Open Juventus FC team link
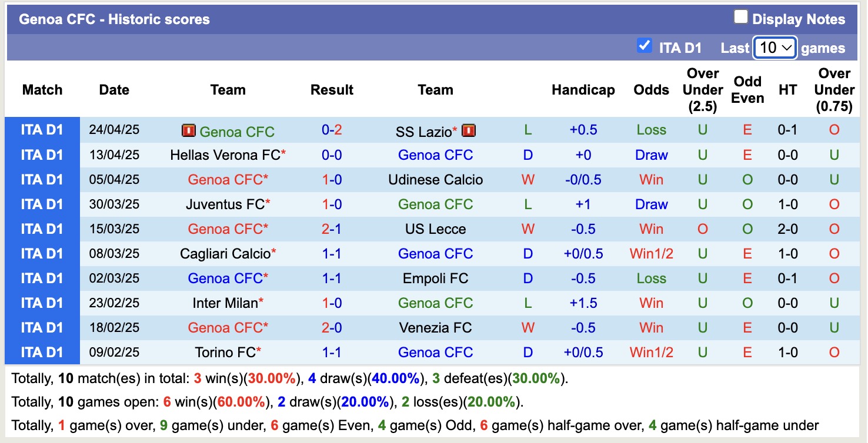The width and height of the screenshot is (868, 443). pos(225,204)
